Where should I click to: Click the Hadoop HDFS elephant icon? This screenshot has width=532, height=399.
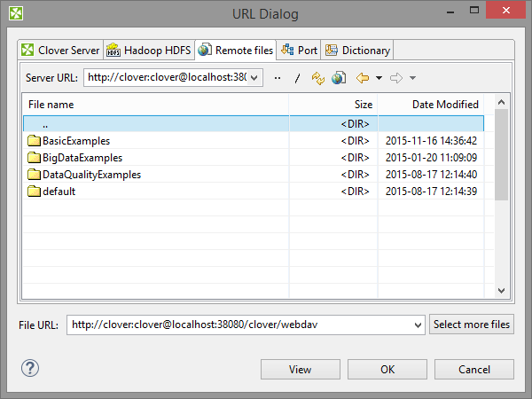pyautogui.click(x=113, y=50)
